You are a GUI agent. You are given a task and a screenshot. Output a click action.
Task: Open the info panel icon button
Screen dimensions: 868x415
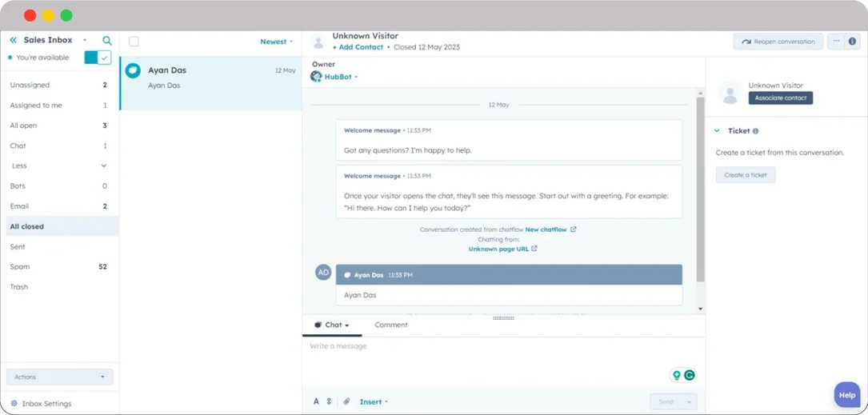[x=852, y=42]
